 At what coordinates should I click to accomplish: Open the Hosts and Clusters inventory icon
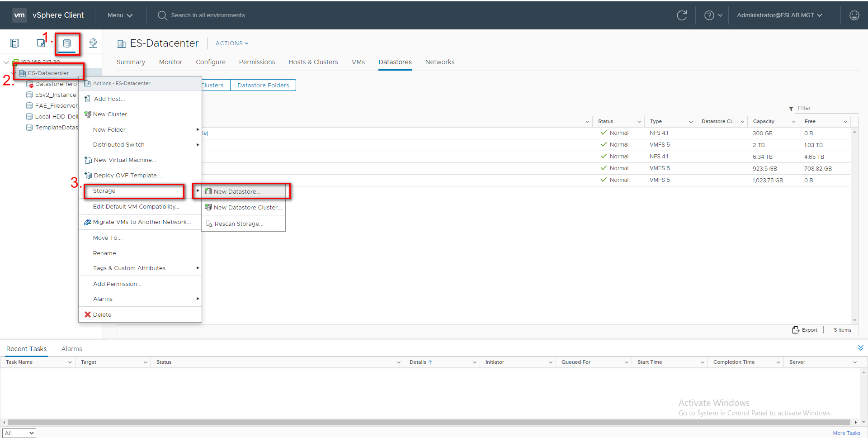[14, 43]
